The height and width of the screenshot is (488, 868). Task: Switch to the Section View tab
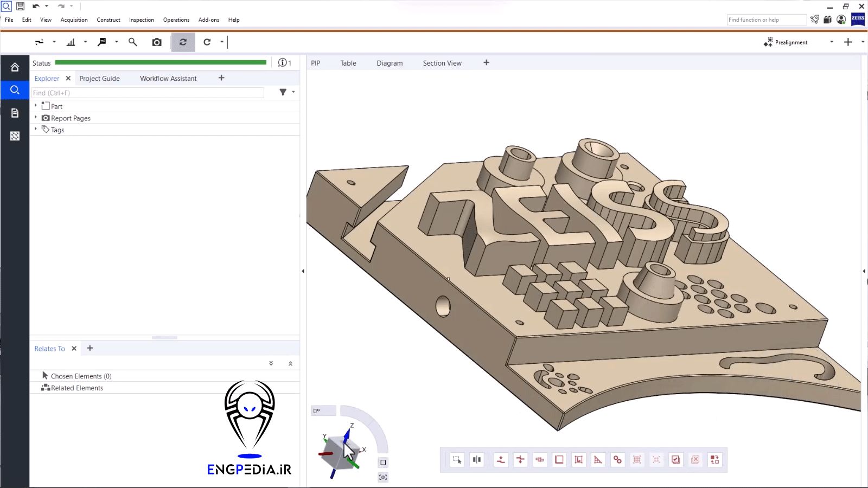pyautogui.click(x=442, y=63)
